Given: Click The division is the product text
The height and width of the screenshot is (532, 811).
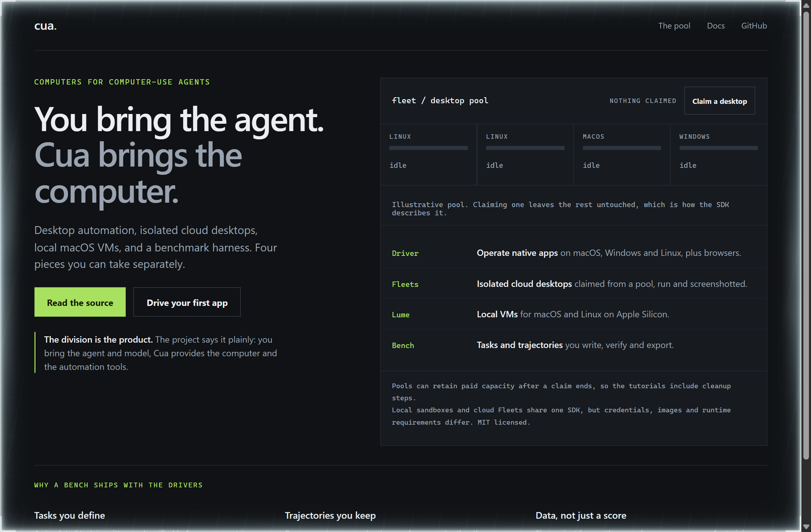Looking at the screenshot, I should tap(98, 339).
